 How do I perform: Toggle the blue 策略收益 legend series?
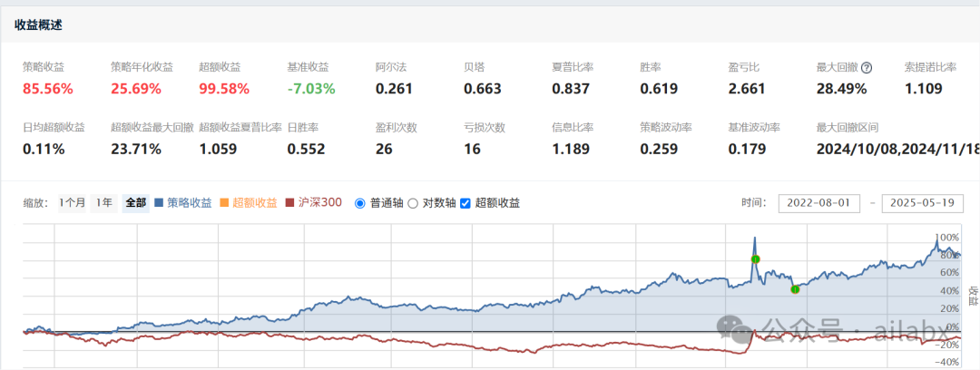183,203
